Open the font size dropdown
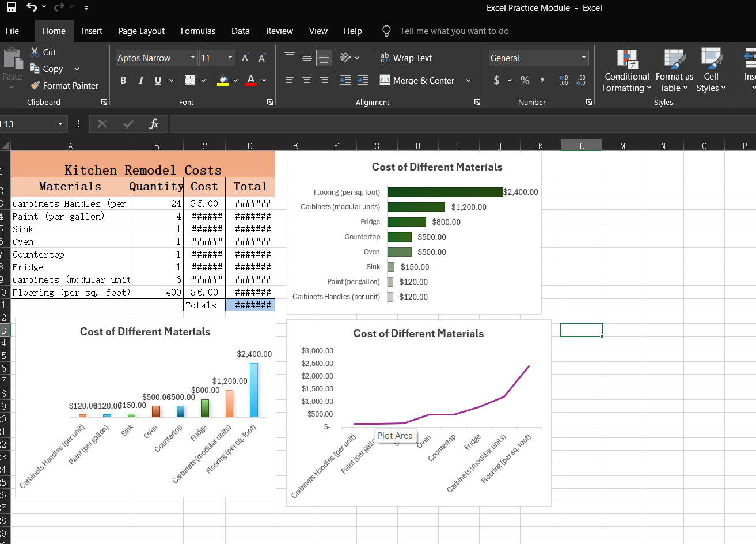The height and width of the screenshot is (544, 756). coord(230,58)
